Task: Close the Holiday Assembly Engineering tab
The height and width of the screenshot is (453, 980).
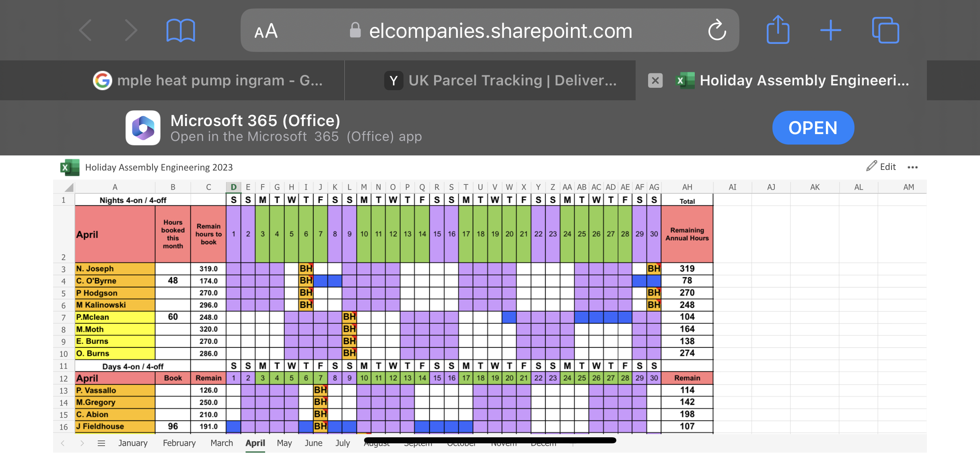Action: click(655, 81)
